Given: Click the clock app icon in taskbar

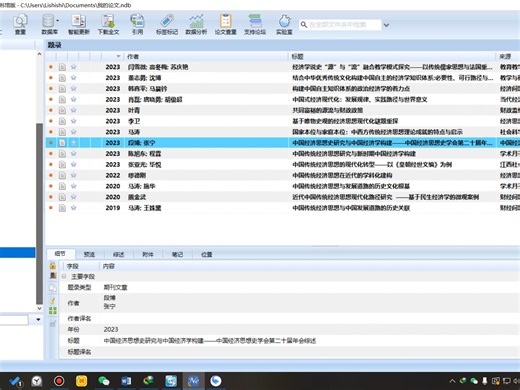Looking at the screenshot, I should (x=37, y=381).
